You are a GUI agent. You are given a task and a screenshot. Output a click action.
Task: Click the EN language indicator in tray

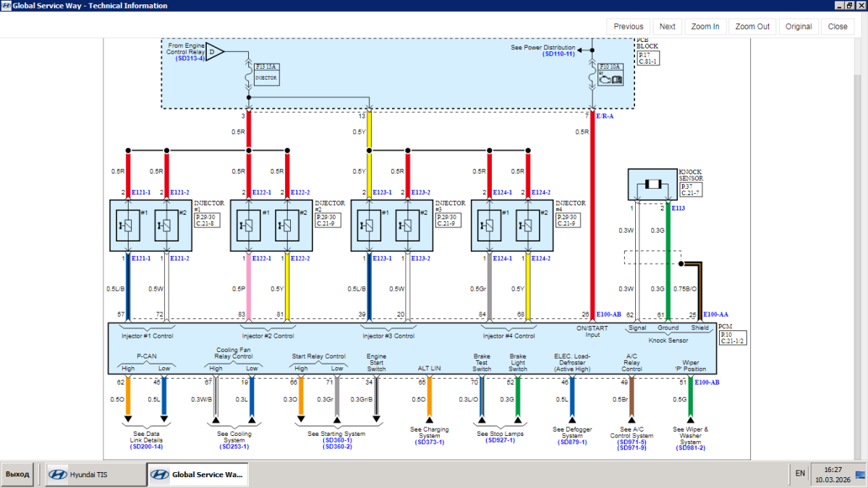[x=799, y=473]
